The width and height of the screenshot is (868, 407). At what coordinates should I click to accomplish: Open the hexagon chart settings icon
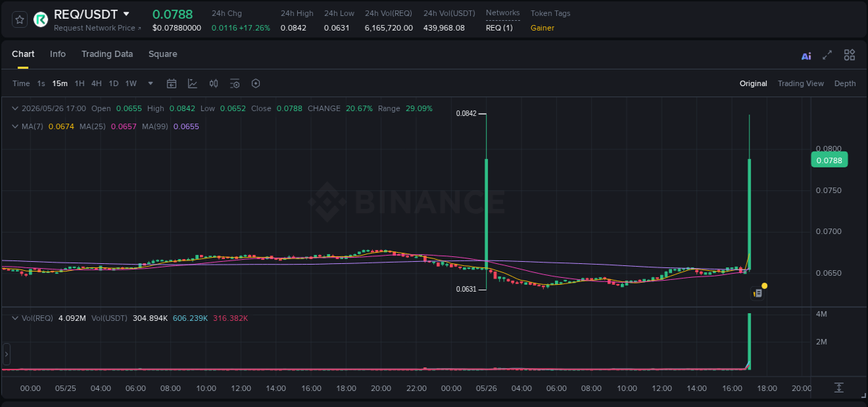coord(256,83)
